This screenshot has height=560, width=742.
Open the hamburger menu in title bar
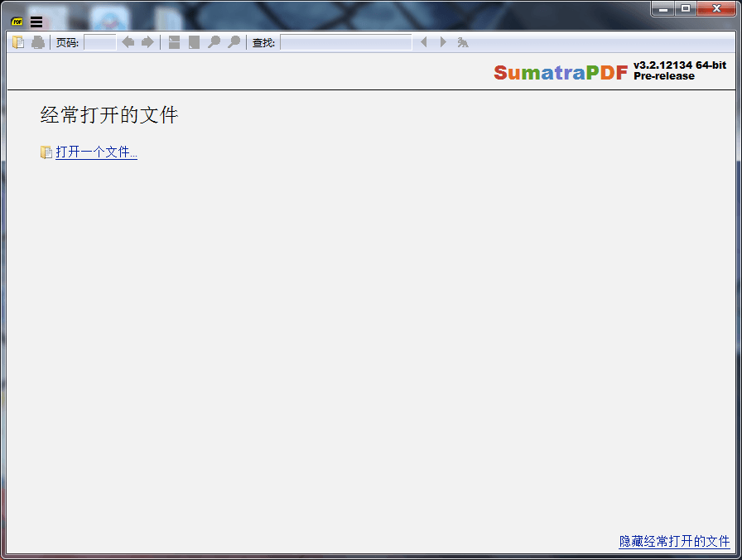36,22
